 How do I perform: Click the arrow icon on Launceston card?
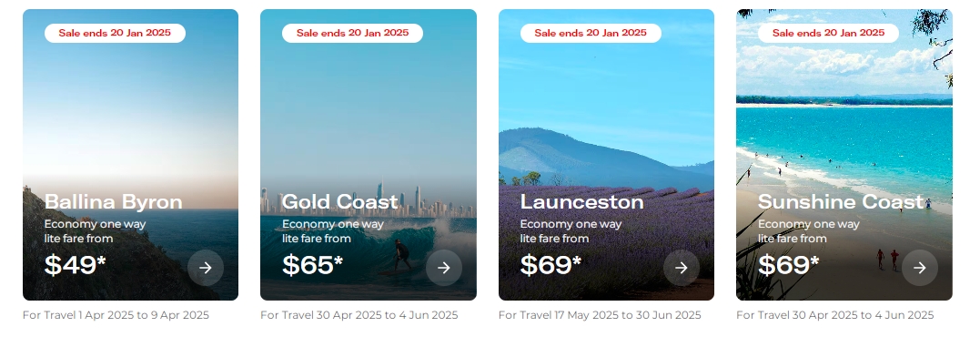pyautogui.click(x=682, y=268)
